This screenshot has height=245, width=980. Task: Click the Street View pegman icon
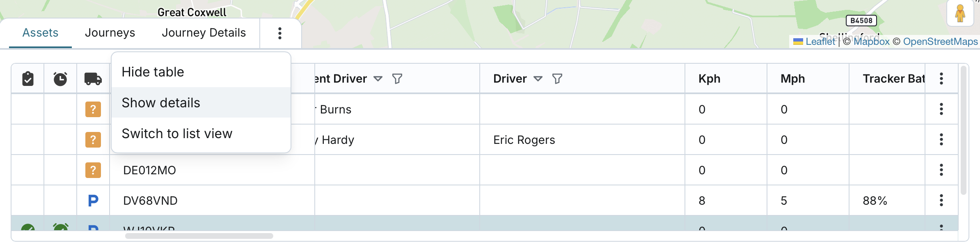960,14
